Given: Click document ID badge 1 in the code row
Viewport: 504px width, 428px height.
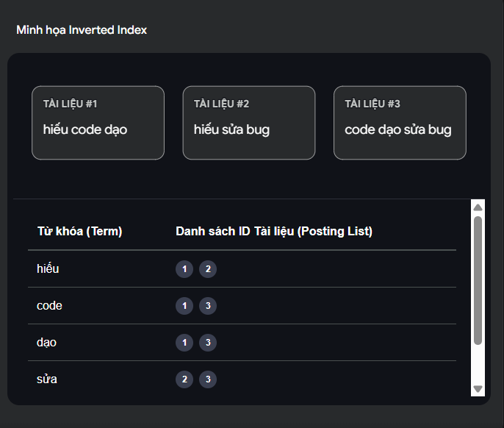Looking at the screenshot, I should coord(184,306).
